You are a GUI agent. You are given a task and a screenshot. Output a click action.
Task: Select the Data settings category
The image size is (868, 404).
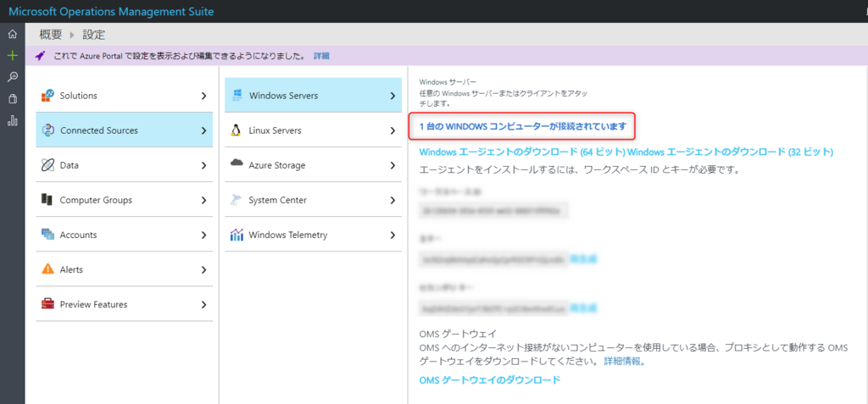click(x=124, y=165)
